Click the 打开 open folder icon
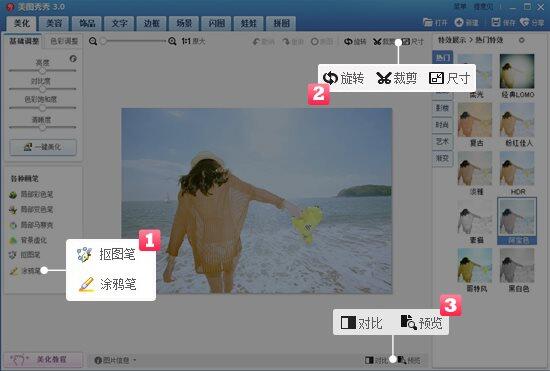Image resolution: width=550 pixels, height=371 pixels. (x=428, y=22)
